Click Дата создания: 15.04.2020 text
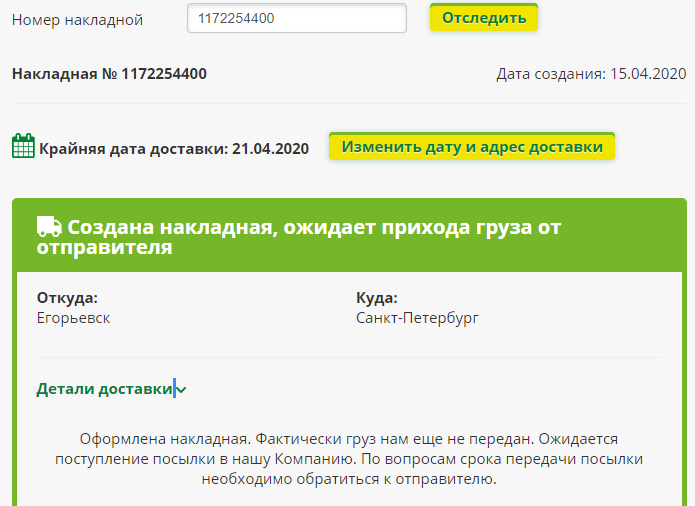Screen dimensions: 695x506 tap(591, 74)
